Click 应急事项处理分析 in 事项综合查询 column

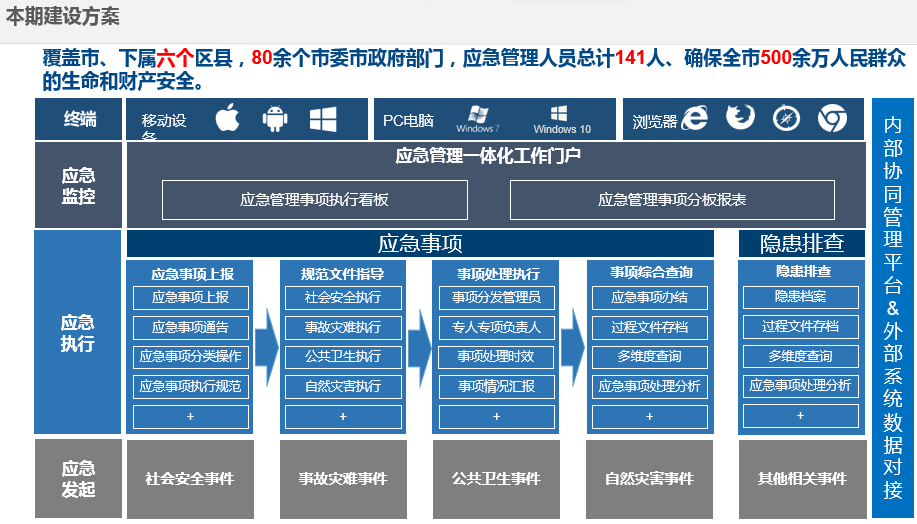pos(650,387)
